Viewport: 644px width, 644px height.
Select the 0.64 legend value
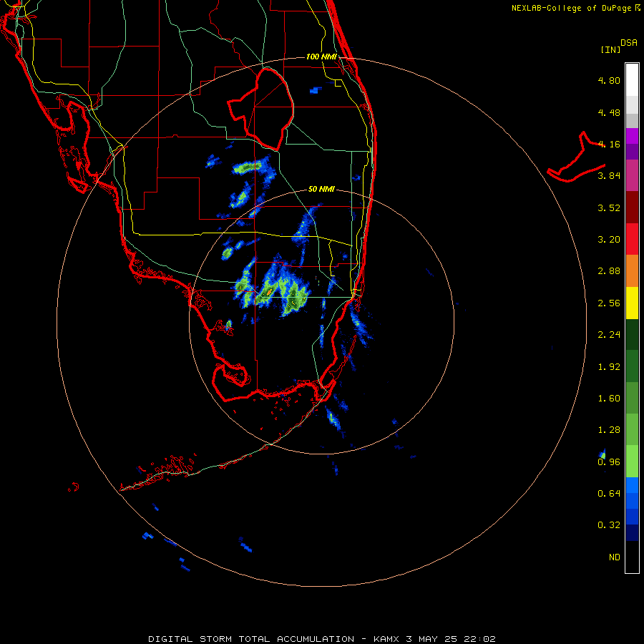609,493
